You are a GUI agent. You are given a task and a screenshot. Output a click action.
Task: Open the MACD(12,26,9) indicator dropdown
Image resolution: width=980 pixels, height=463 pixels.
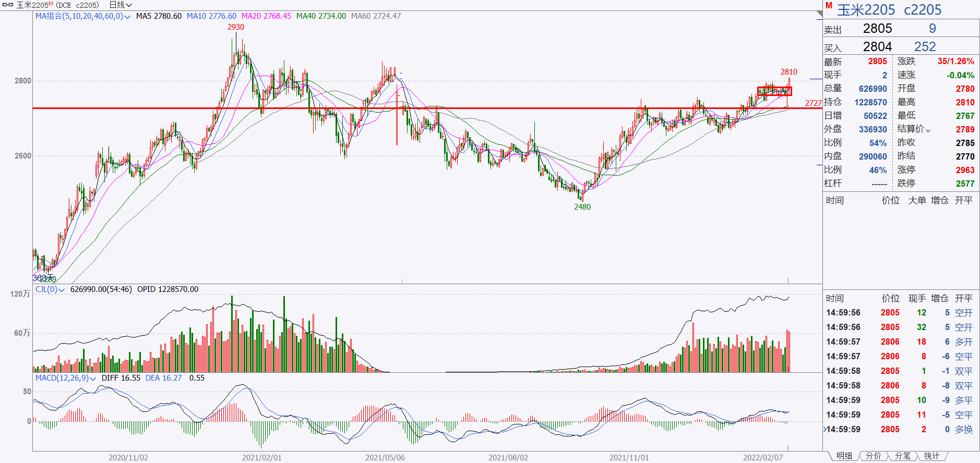[66, 378]
